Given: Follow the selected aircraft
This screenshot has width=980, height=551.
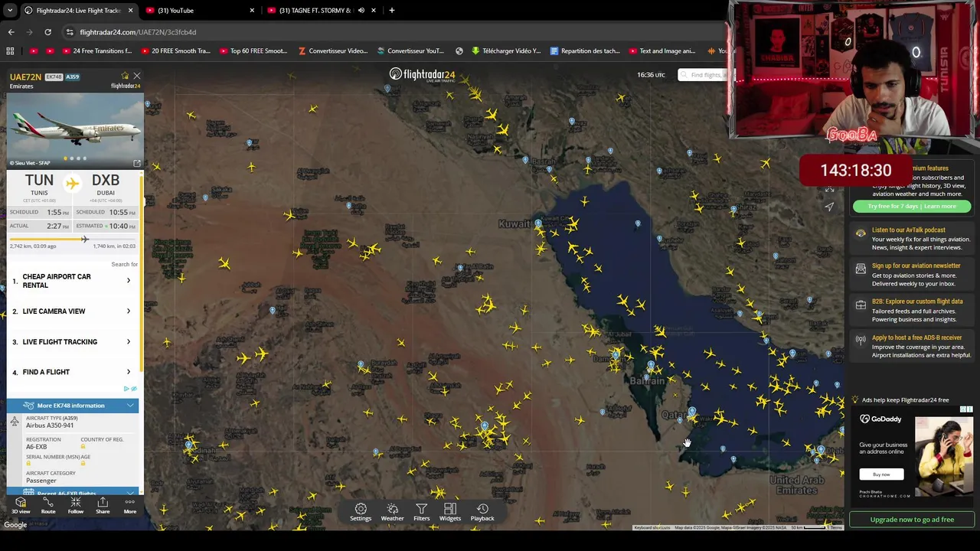Looking at the screenshot, I should (75, 505).
